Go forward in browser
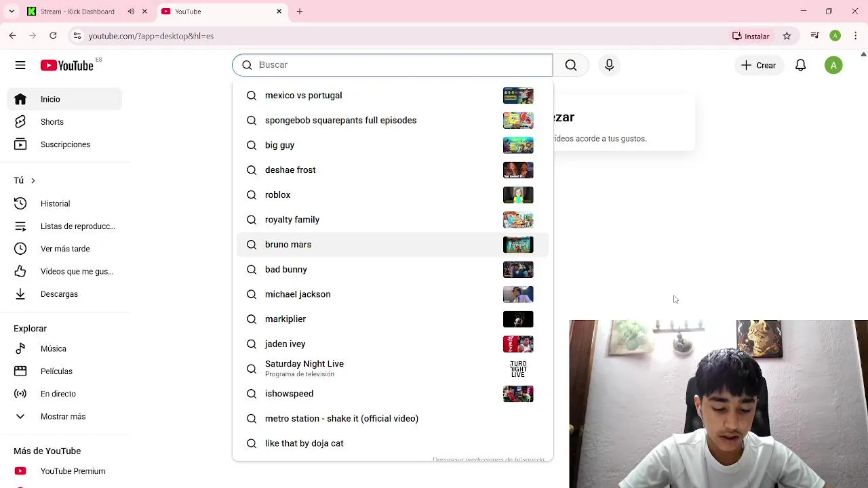 point(33,36)
